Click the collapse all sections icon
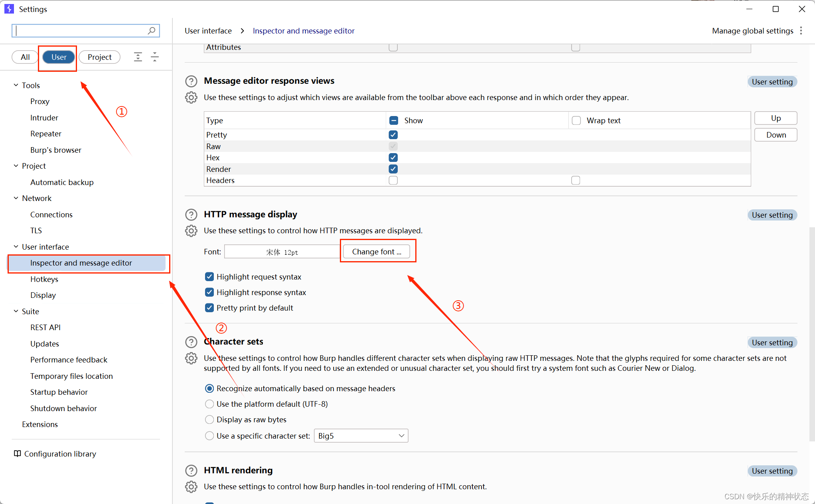The image size is (815, 504). (x=155, y=57)
